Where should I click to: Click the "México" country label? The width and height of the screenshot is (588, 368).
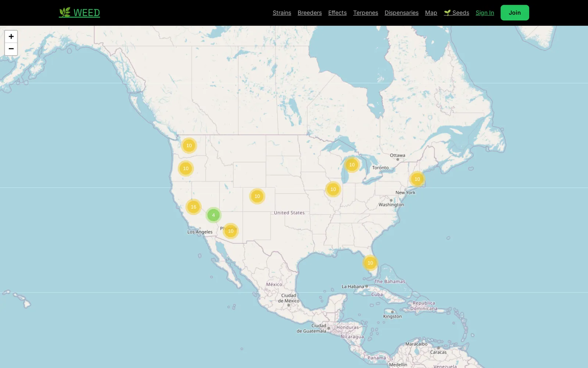[274, 284]
